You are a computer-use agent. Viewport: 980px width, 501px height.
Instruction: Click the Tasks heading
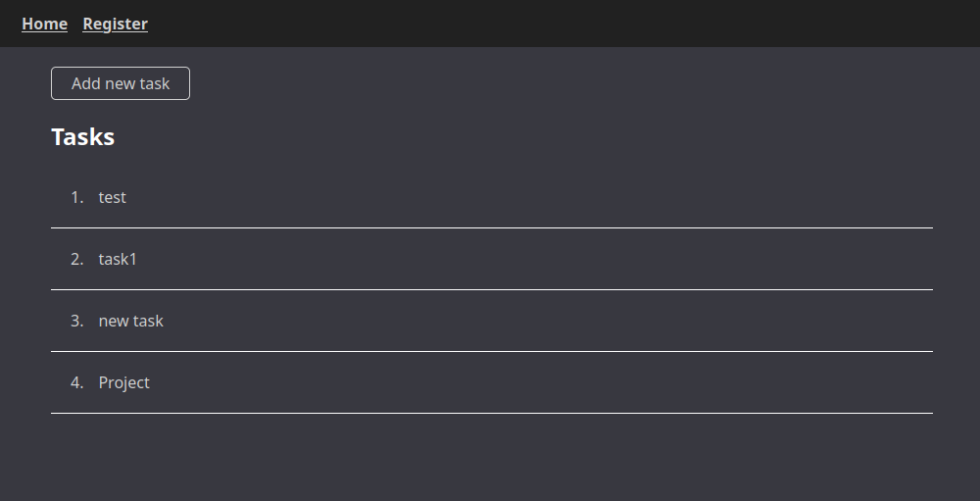point(82,137)
